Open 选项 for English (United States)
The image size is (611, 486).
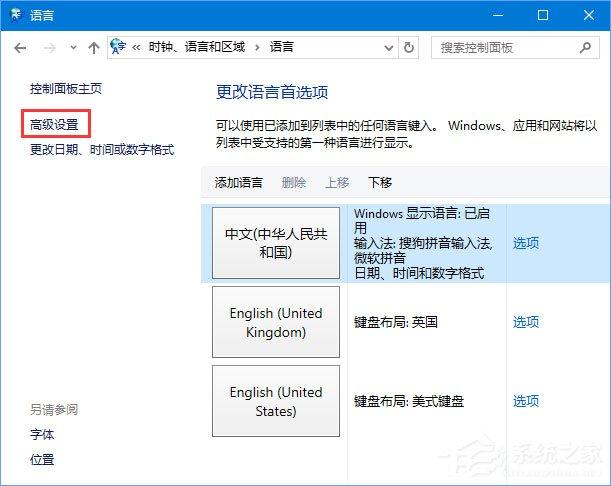pyautogui.click(x=526, y=401)
